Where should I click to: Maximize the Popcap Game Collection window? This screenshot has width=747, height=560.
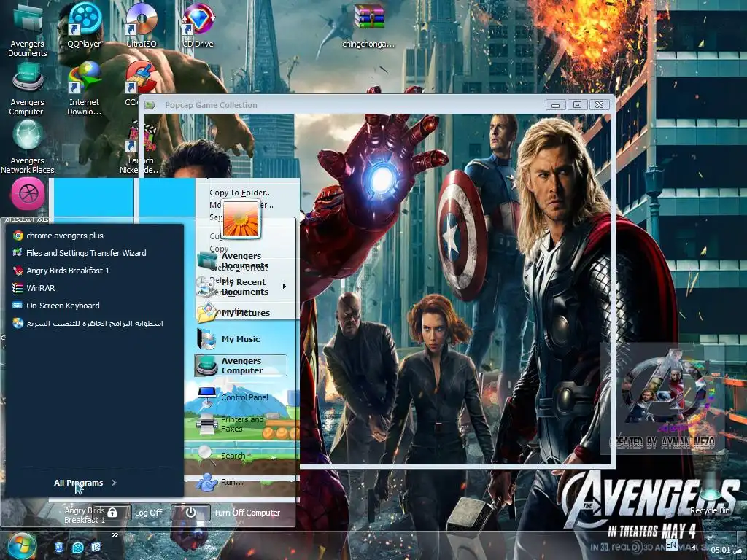pyautogui.click(x=578, y=105)
